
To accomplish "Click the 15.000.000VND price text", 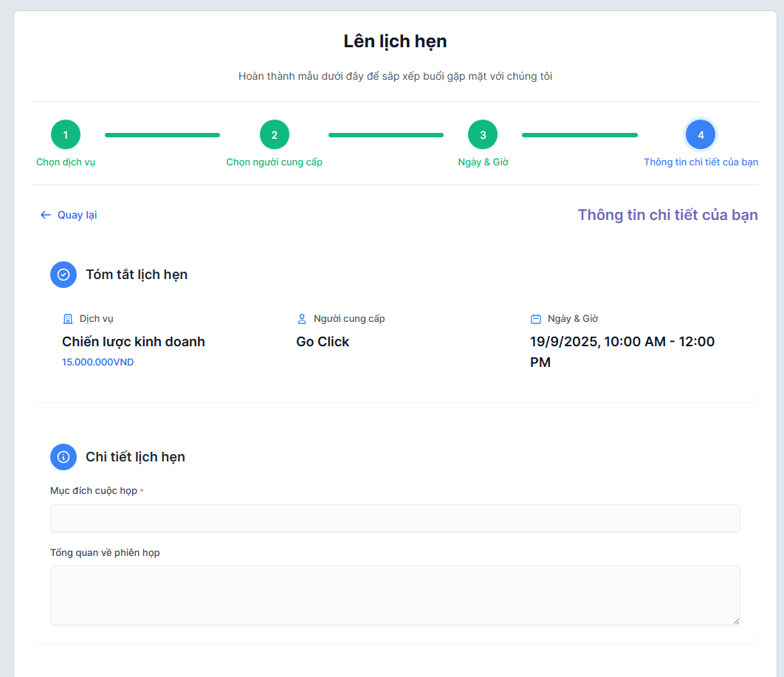I will click(x=97, y=362).
